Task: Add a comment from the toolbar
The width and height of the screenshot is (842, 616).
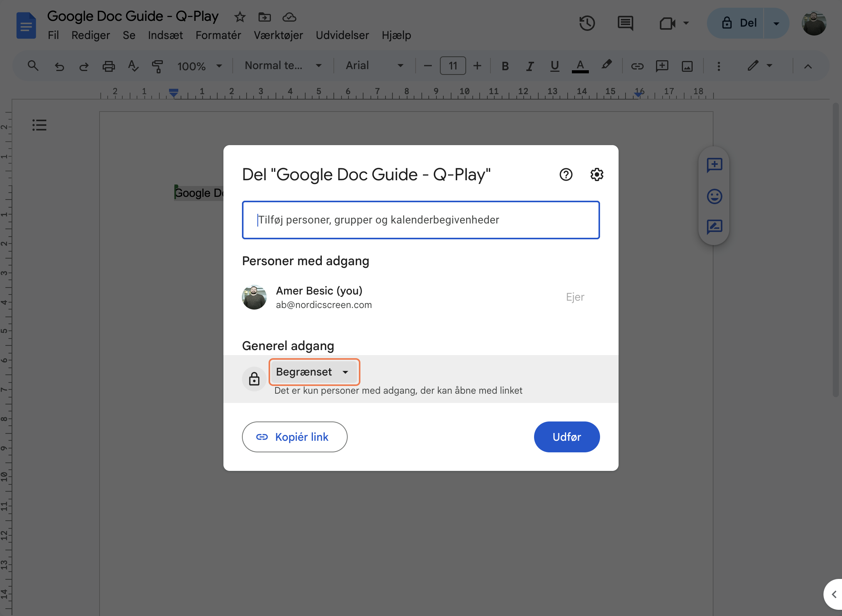Action: [x=662, y=66]
